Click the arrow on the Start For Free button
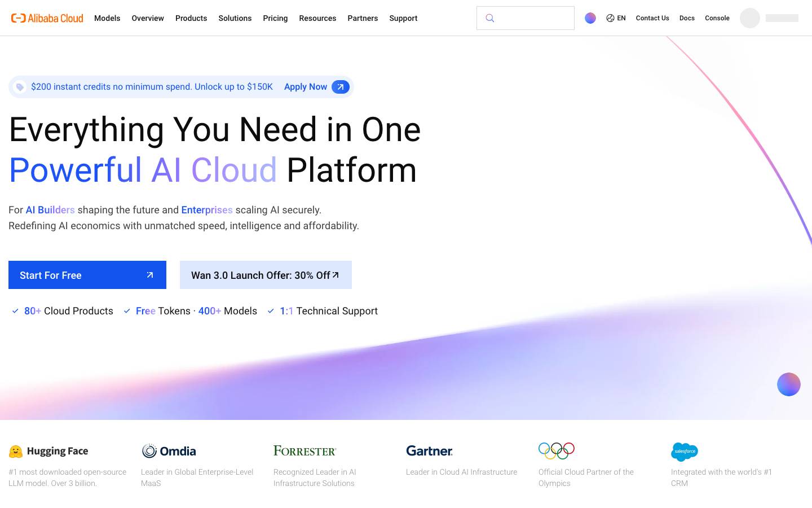 pyautogui.click(x=150, y=275)
